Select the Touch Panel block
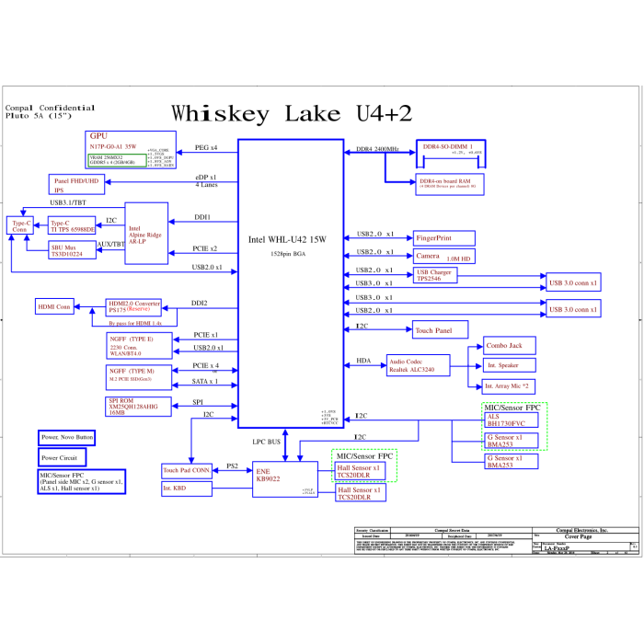The height and width of the screenshot is (644, 644). coord(441,329)
